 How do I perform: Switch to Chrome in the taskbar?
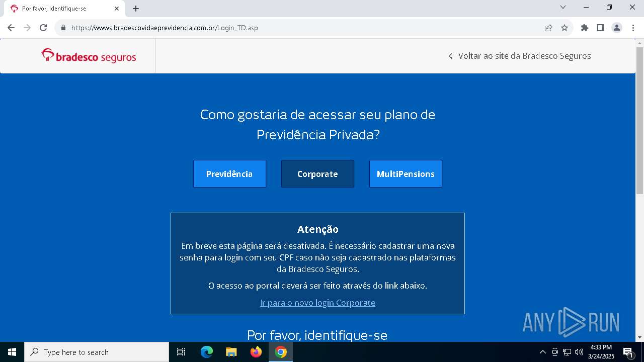[281, 352]
